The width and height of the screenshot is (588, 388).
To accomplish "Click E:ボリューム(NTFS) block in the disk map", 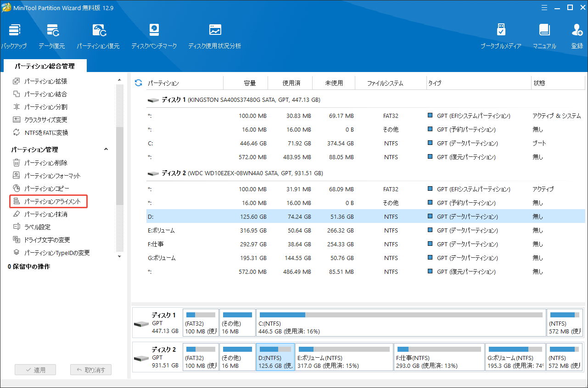I will [x=344, y=357].
